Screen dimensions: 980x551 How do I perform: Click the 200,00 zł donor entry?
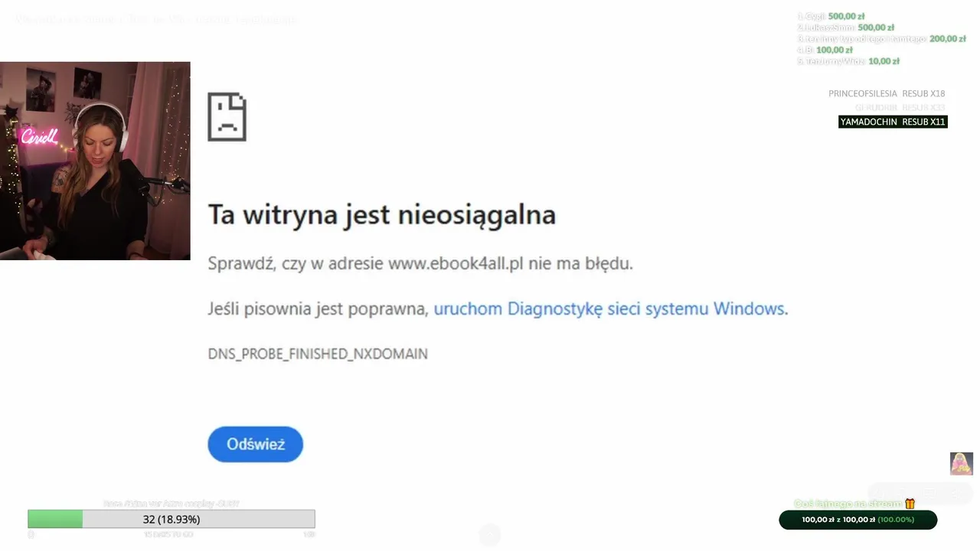click(881, 38)
